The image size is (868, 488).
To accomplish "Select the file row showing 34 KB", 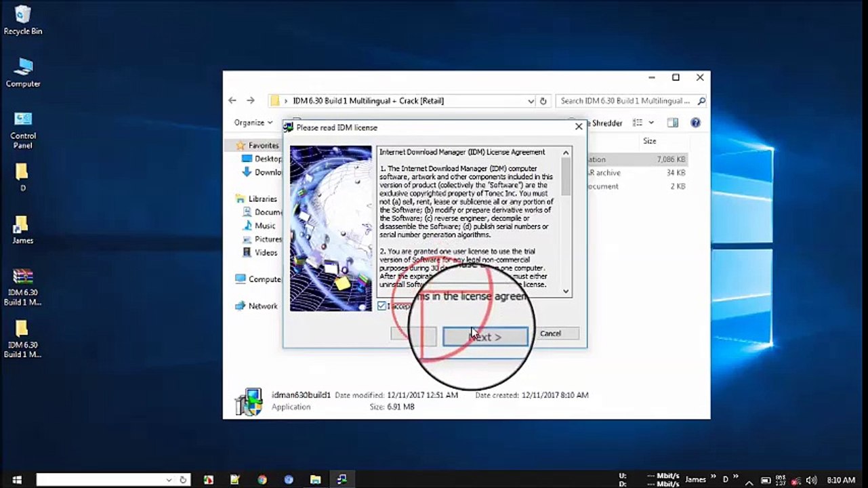I will click(x=638, y=173).
